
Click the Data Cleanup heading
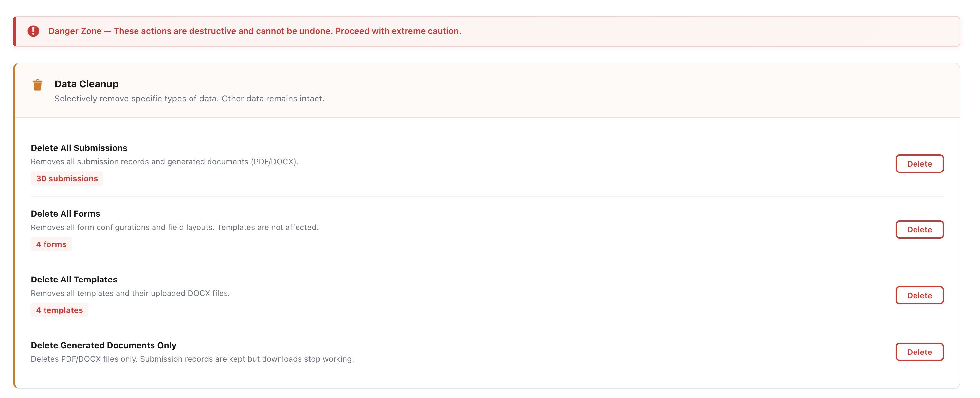86,84
